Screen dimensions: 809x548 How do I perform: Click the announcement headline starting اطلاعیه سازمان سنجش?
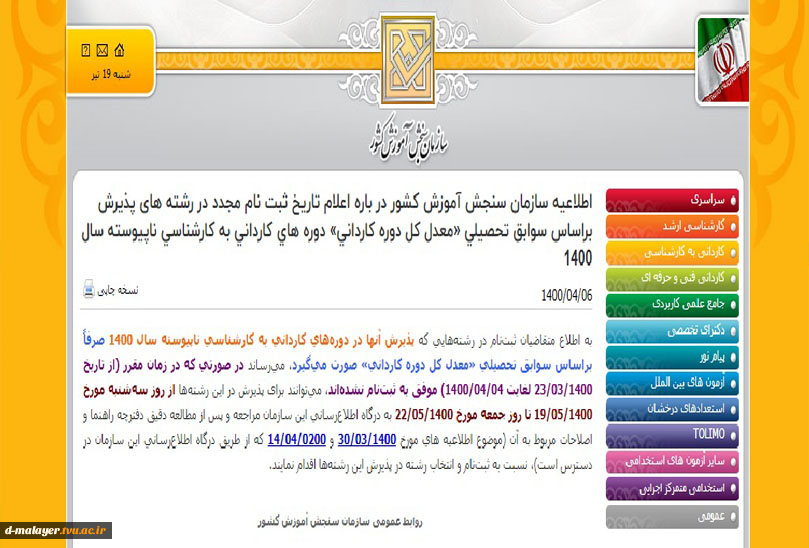336,230
